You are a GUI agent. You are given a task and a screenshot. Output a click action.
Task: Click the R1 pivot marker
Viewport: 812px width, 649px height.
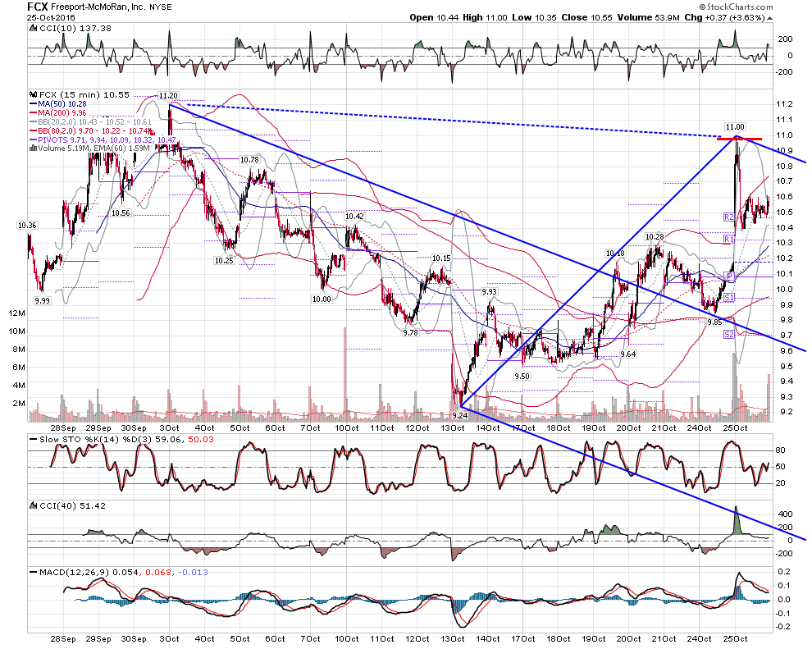tap(728, 240)
